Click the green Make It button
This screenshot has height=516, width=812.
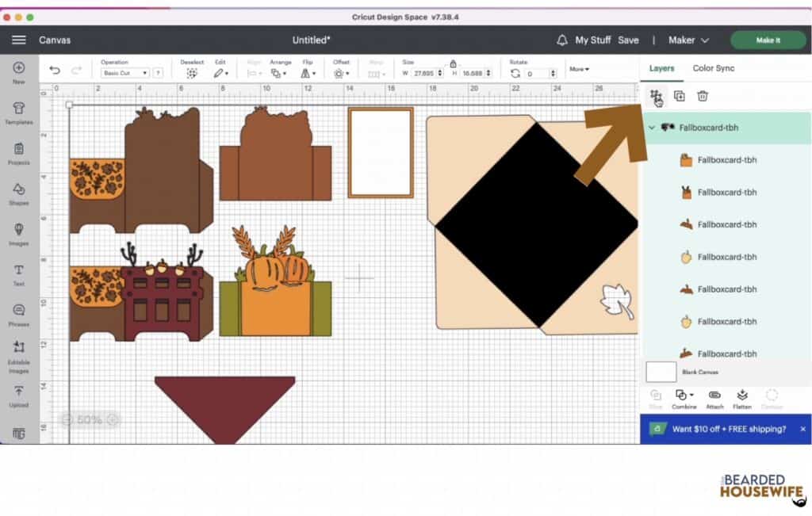pyautogui.click(x=767, y=40)
